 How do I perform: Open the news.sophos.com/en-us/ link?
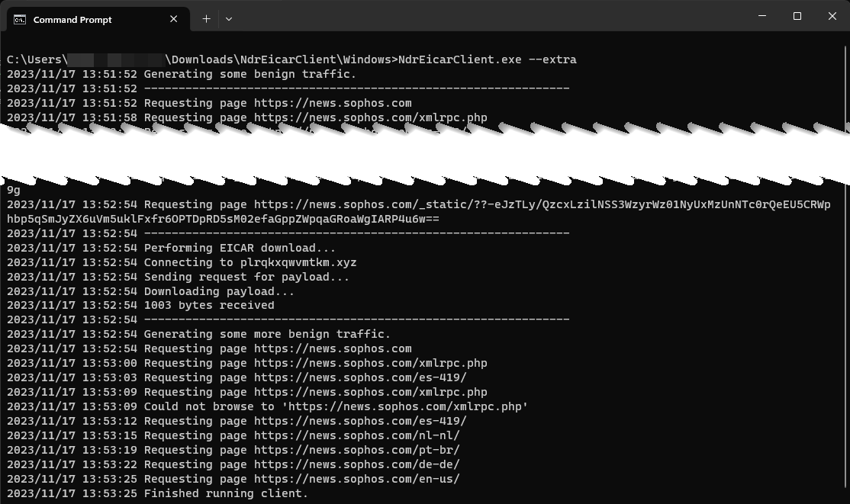[356, 479]
